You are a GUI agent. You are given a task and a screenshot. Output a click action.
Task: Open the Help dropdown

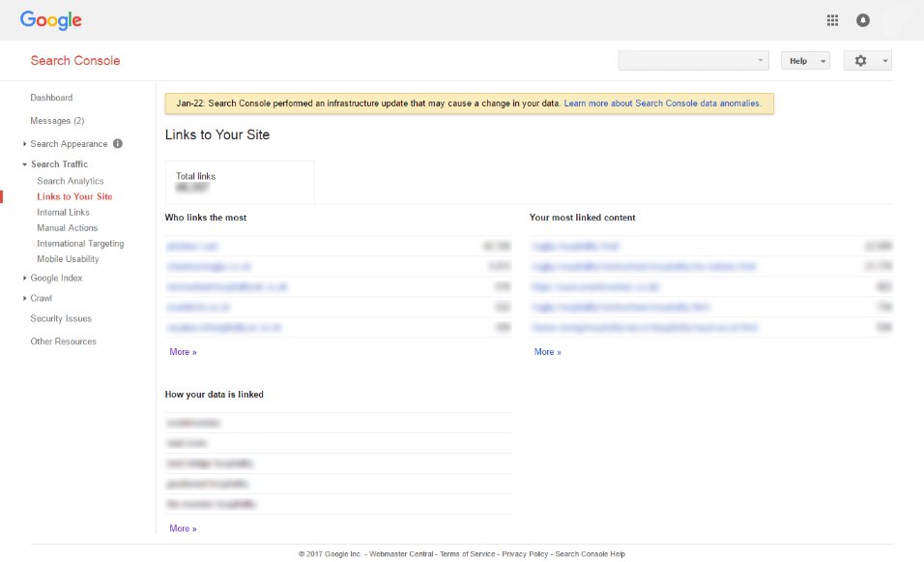click(x=805, y=61)
